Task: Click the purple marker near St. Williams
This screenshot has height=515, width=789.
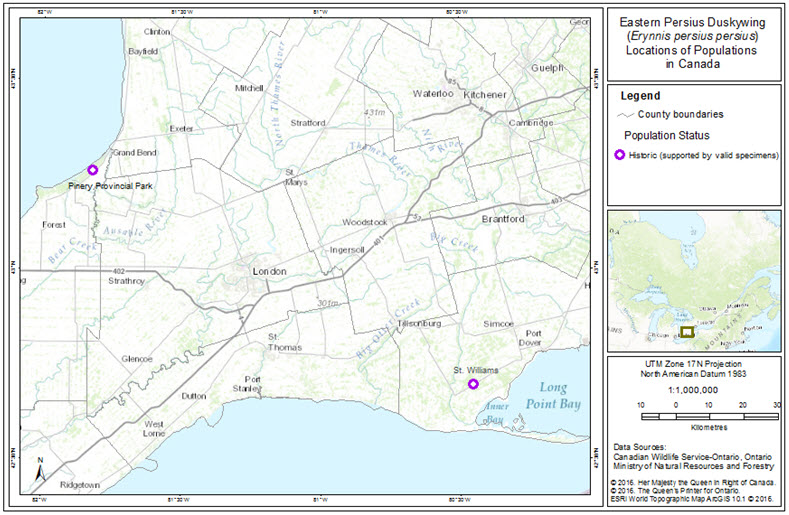Action: tap(474, 384)
